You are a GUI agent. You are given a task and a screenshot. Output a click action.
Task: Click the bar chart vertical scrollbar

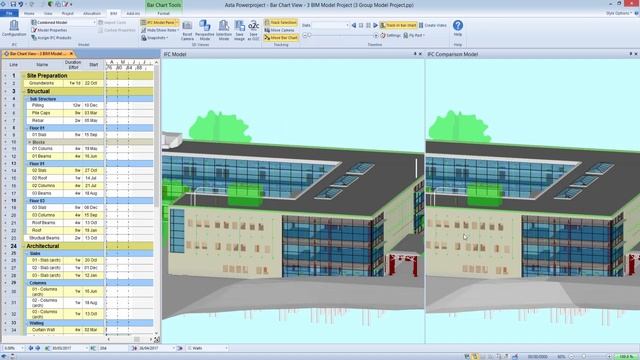click(x=156, y=135)
